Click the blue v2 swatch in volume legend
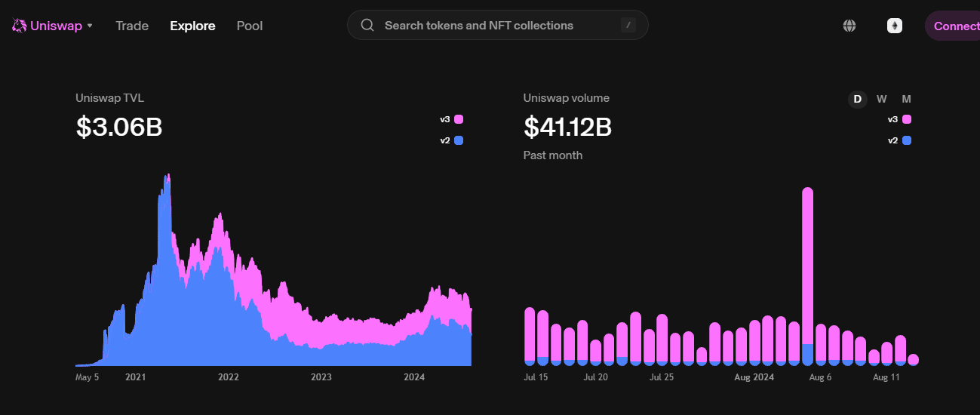The width and height of the screenshot is (980, 415). 907,140
